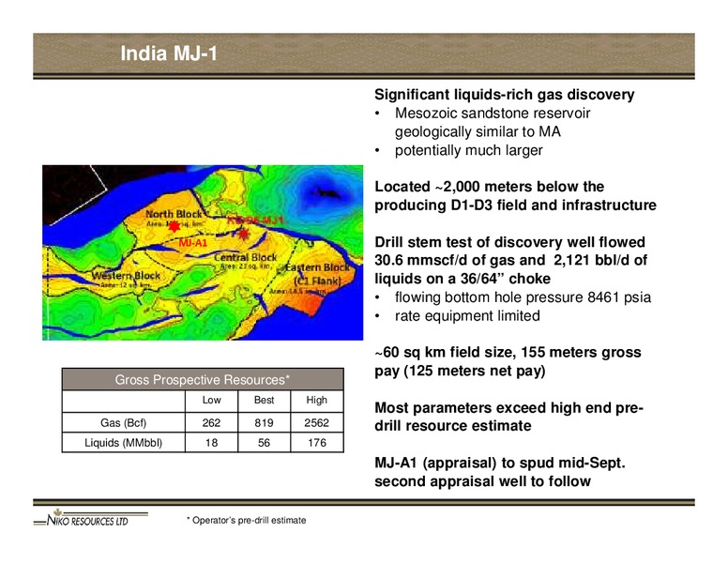The image size is (728, 563).
Task: Click the 'Eastern Block' map label
Action: pos(317,267)
